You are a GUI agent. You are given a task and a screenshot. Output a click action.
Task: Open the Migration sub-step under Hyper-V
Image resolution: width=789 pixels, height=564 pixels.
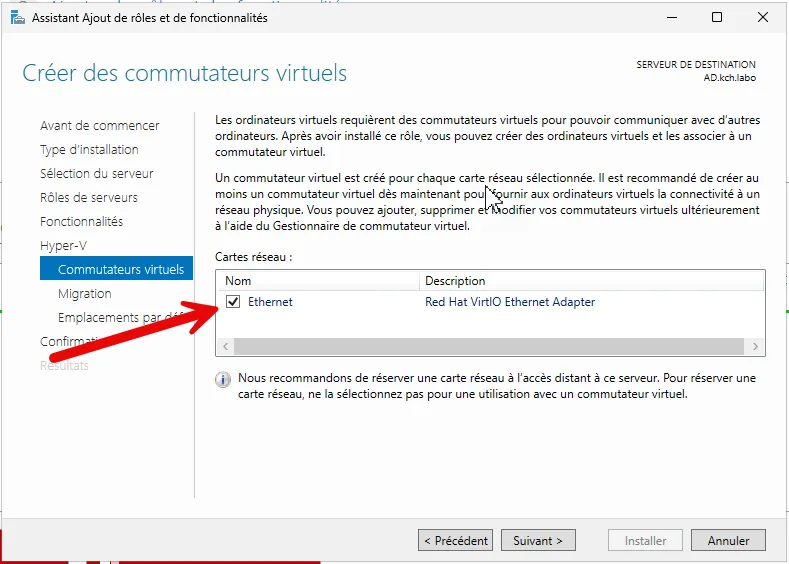[x=85, y=294]
